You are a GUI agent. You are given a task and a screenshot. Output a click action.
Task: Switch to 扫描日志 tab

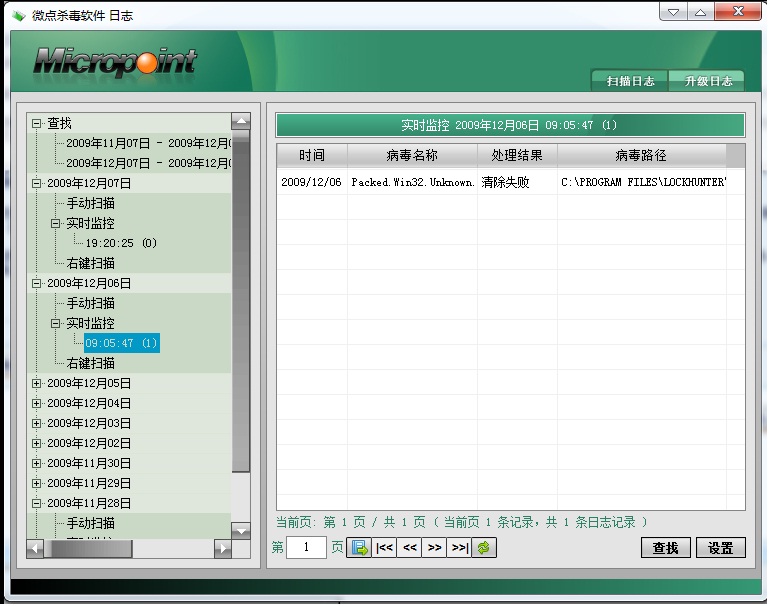click(x=630, y=81)
